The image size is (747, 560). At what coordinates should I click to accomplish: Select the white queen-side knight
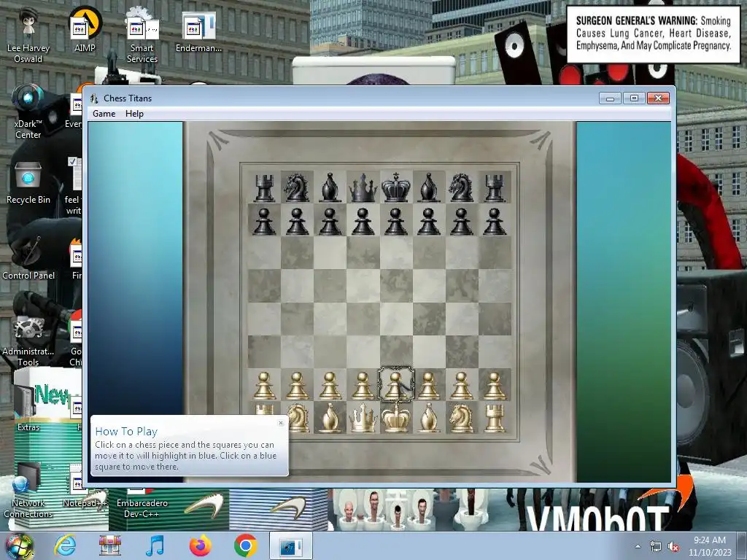pos(299,418)
